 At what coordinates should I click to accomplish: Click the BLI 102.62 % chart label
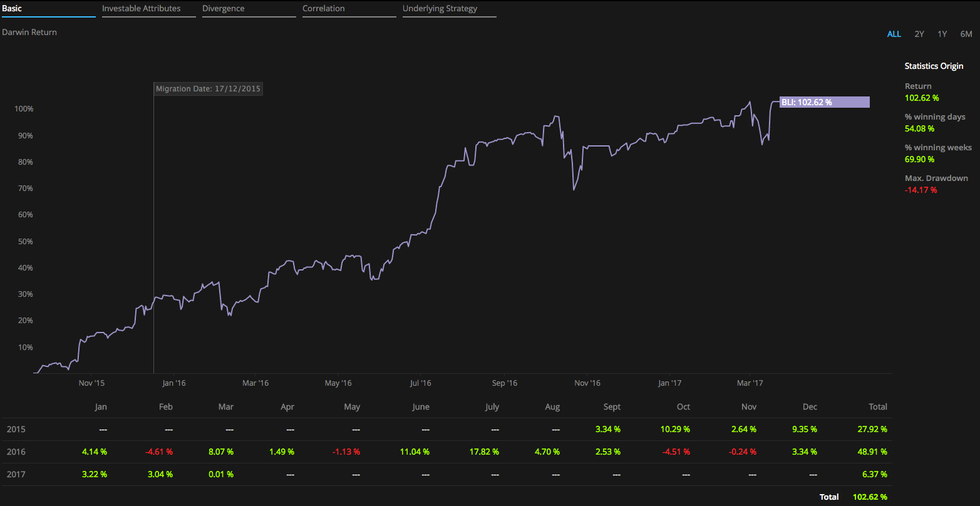(824, 102)
